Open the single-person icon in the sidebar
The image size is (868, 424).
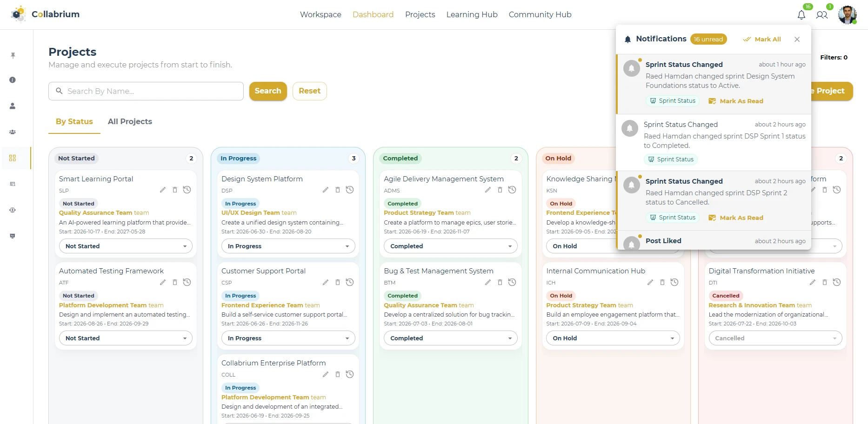click(13, 106)
